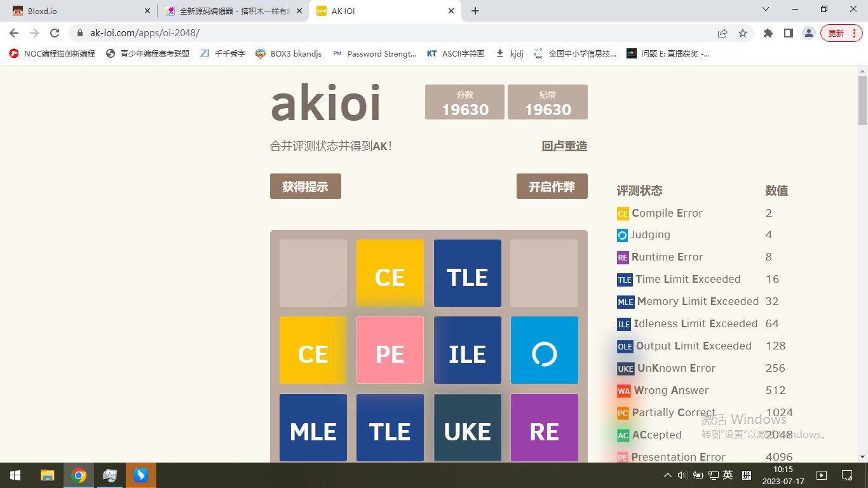
Task: Close the Bloxd.io tab
Action: point(147,11)
